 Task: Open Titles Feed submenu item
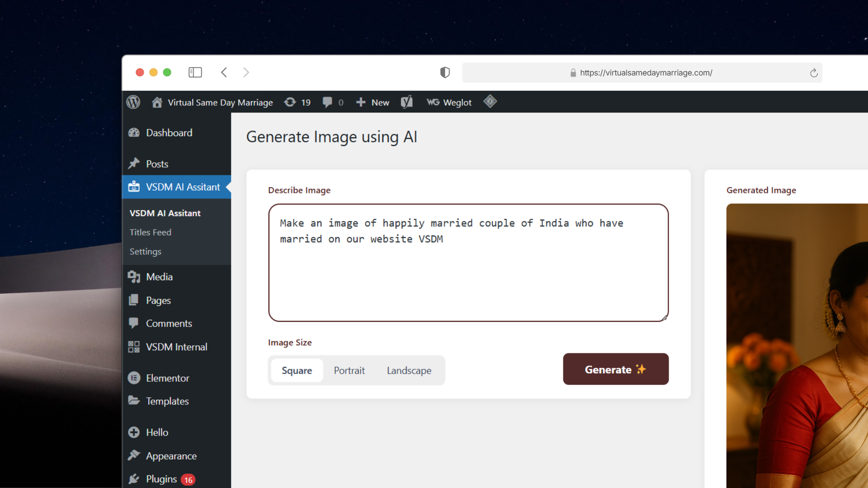(151, 232)
